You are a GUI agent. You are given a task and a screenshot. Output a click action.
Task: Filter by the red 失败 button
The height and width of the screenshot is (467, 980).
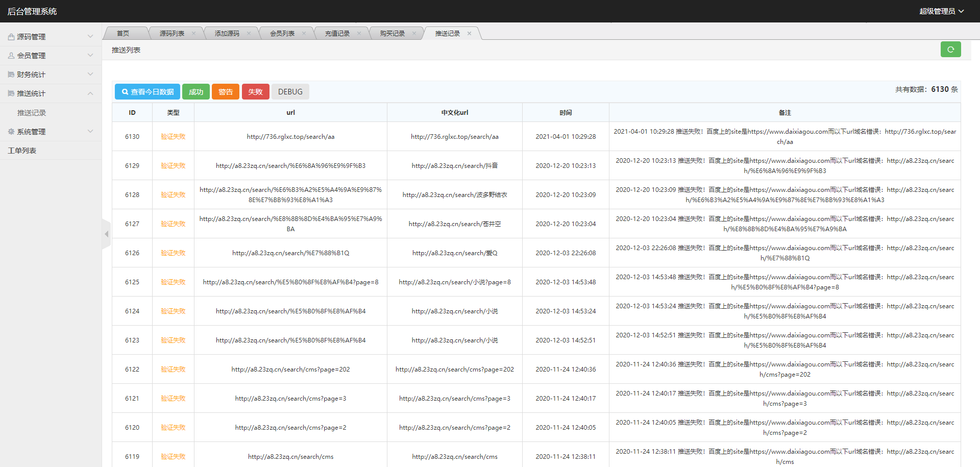255,92
